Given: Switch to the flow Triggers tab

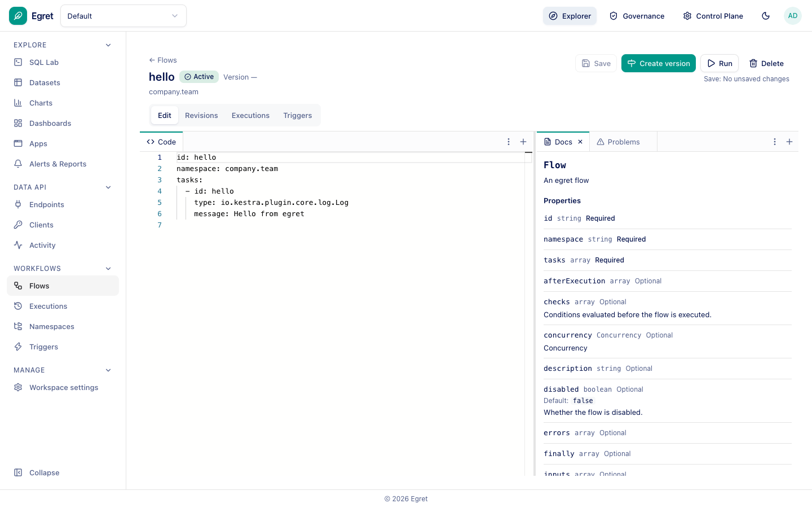Looking at the screenshot, I should coord(298,115).
